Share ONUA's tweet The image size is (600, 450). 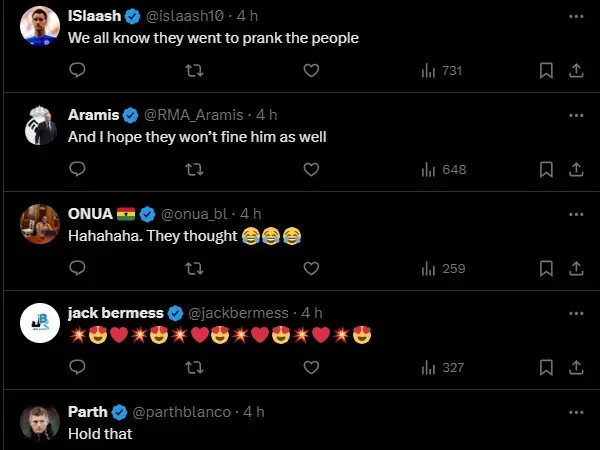click(576, 268)
